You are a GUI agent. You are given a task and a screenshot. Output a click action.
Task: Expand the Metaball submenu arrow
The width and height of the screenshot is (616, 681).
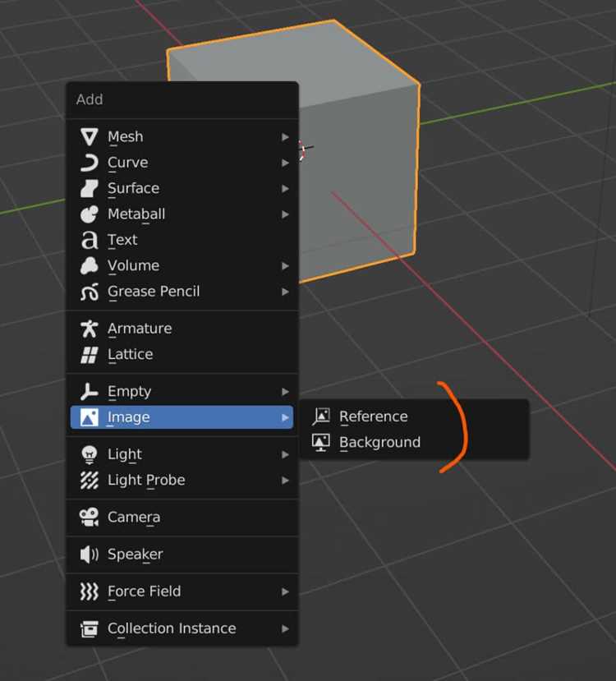click(285, 214)
